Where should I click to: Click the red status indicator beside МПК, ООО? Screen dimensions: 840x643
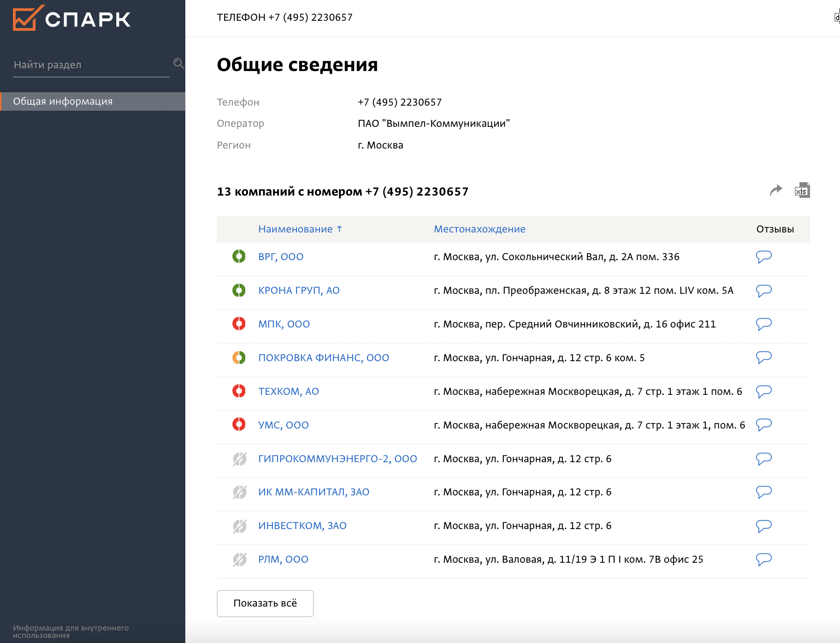click(239, 324)
